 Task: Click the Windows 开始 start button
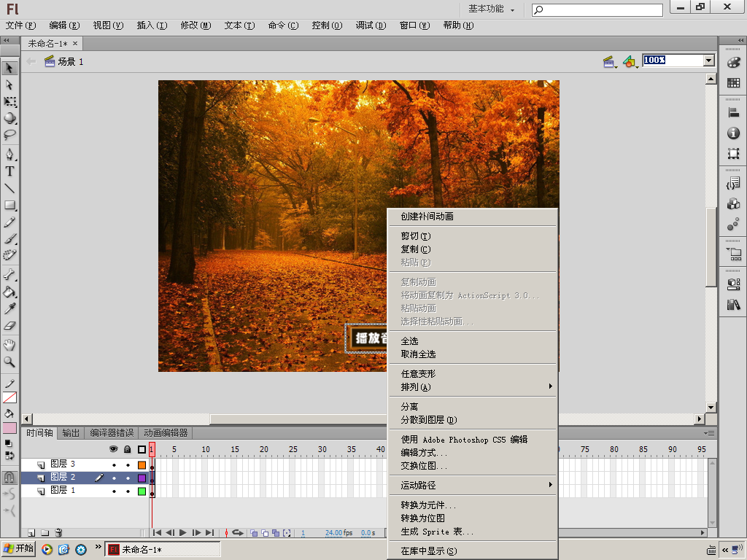pyautogui.click(x=19, y=548)
